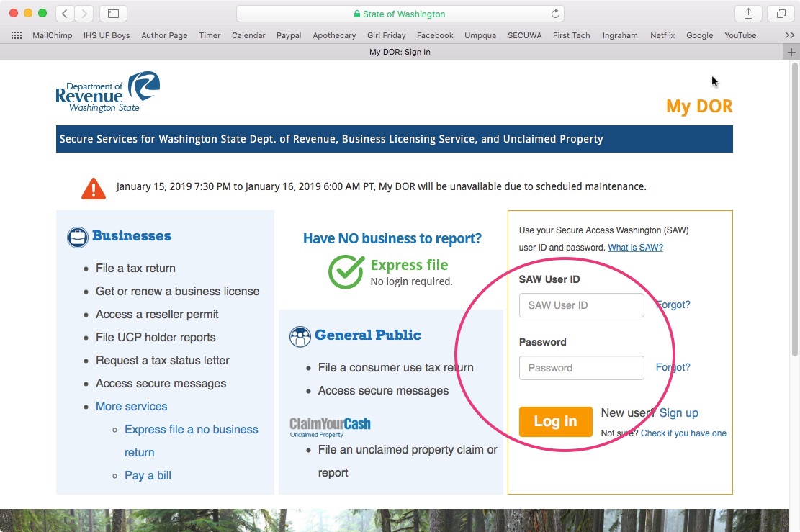Viewport: 800px width, 532px height.
Task: Click Forgot? next to Password
Action: click(673, 367)
